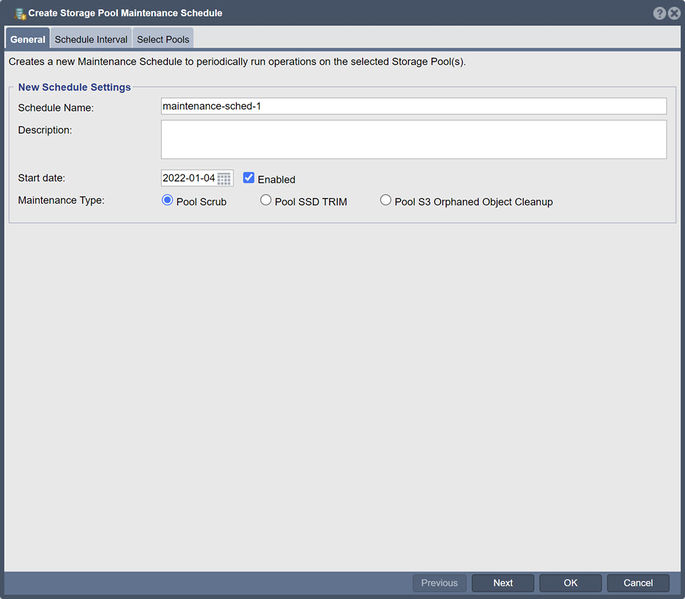Click the New Schedule Settings heading
Viewport: 685px width, 599px height.
click(74, 87)
